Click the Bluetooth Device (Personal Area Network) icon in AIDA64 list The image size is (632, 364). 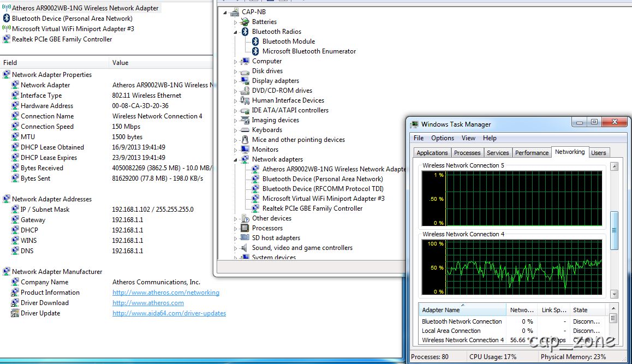[7, 18]
